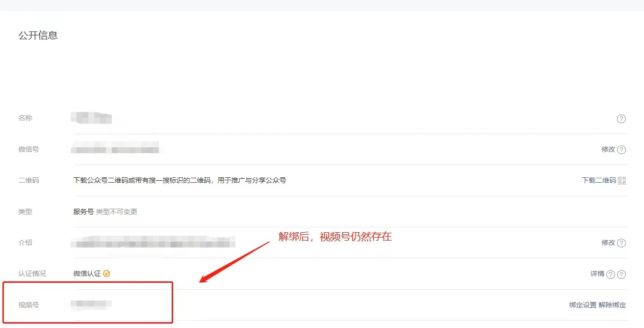Click the help icon beside 介绍 修改
The width and height of the screenshot is (644, 328).
(x=621, y=243)
